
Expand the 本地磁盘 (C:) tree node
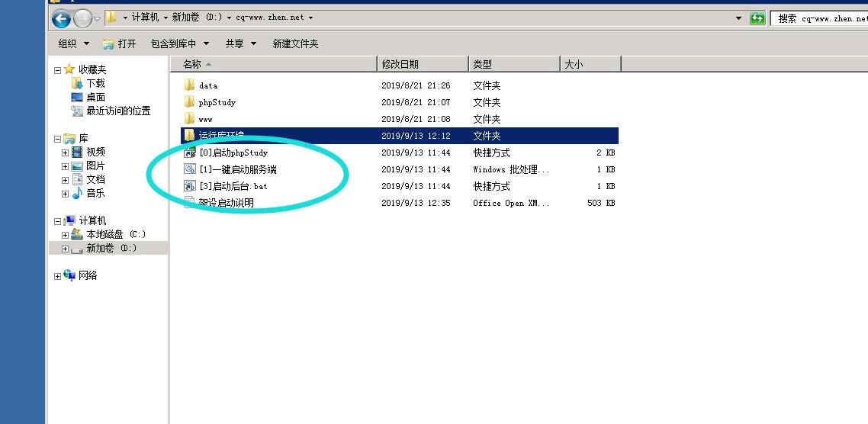[x=66, y=235]
